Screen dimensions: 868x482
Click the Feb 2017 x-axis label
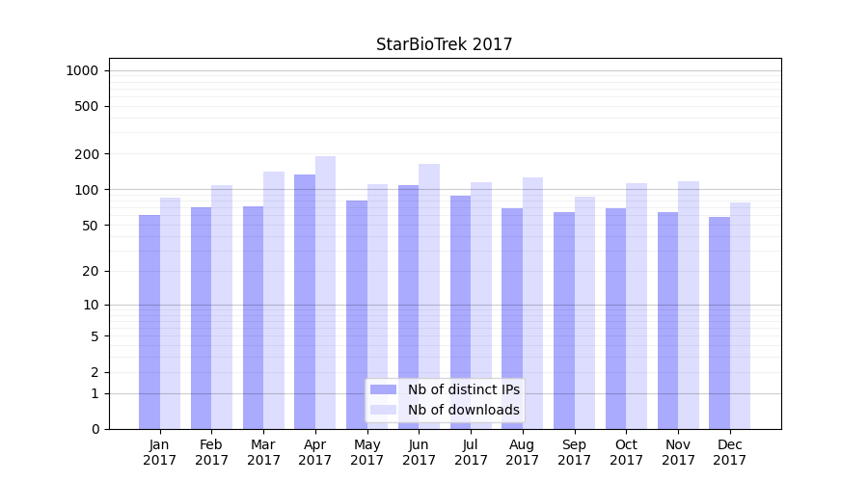point(211,452)
